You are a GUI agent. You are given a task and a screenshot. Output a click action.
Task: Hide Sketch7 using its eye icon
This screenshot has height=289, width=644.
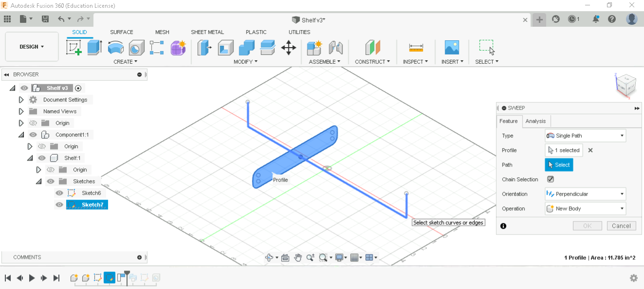tap(59, 204)
